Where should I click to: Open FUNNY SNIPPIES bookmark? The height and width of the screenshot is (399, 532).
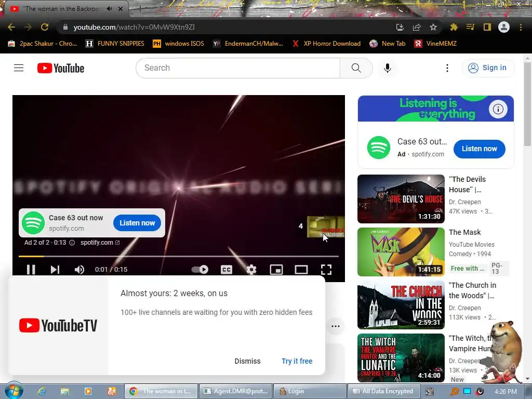(115, 44)
